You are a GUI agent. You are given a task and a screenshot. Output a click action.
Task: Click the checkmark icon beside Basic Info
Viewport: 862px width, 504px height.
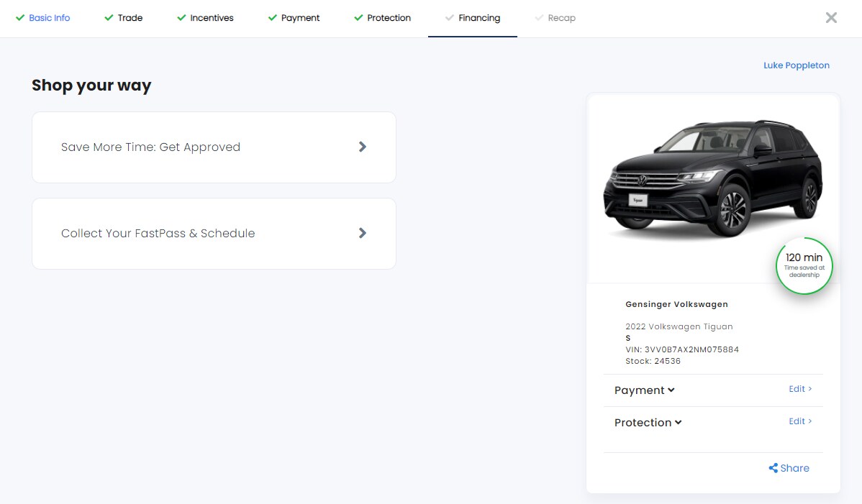pyautogui.click(x=20, y=17)
